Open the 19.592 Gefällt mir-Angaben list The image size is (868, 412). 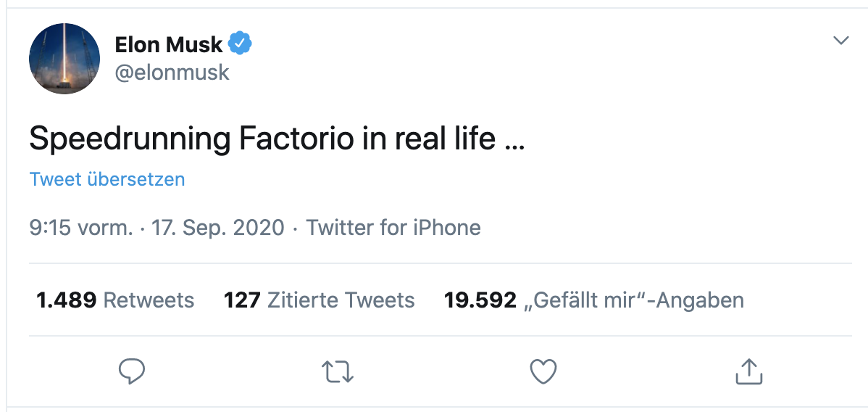(593, 300)
